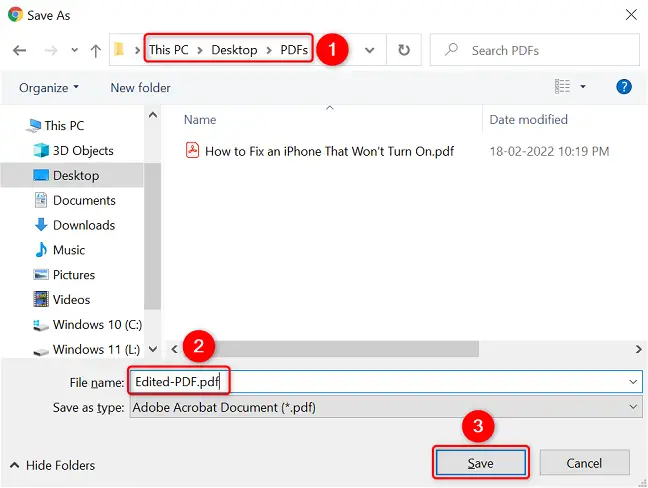The height and width of the screenshot is (488, 648).
Task: Navigate up one folder level
Action: tap(95, 50)
